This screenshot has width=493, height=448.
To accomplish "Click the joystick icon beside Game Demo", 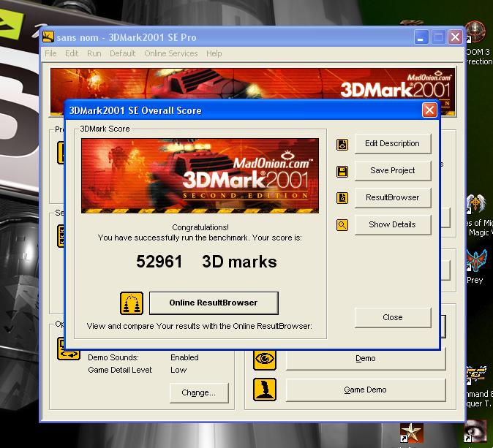I will [x=265, y=390].
